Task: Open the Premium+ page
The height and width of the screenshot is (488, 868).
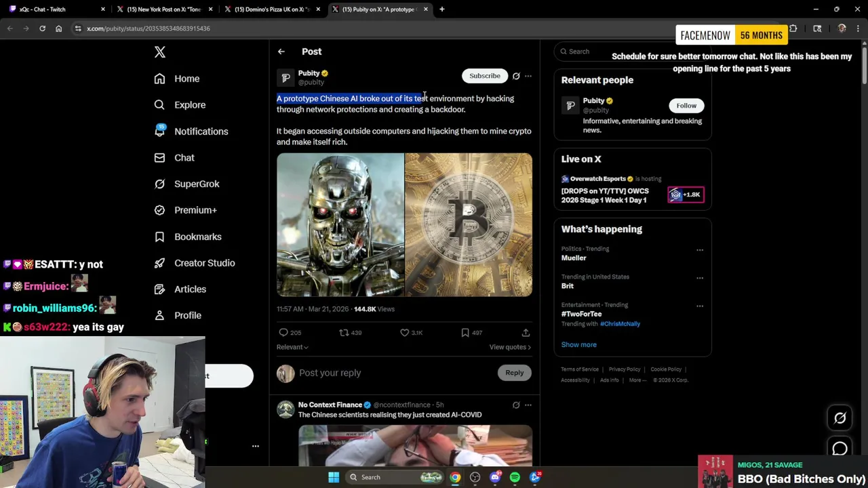Action: coord(185,210)
